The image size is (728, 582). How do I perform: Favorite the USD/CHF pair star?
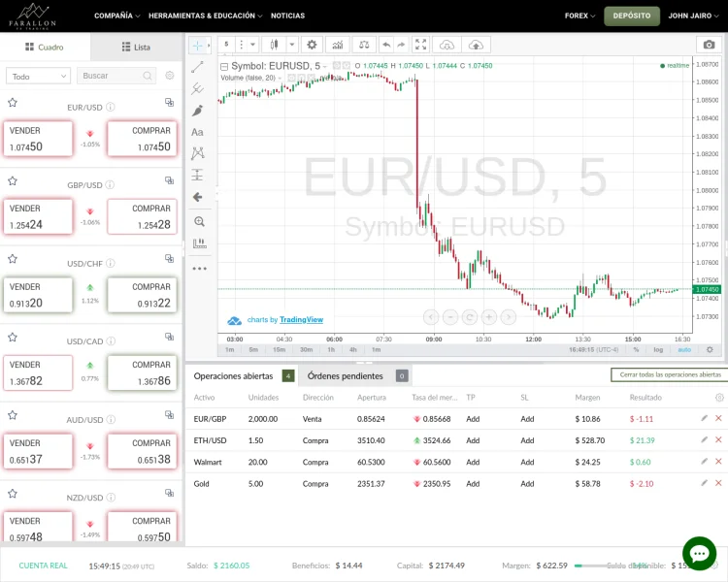pyautogui.click(x=13, y=259)
